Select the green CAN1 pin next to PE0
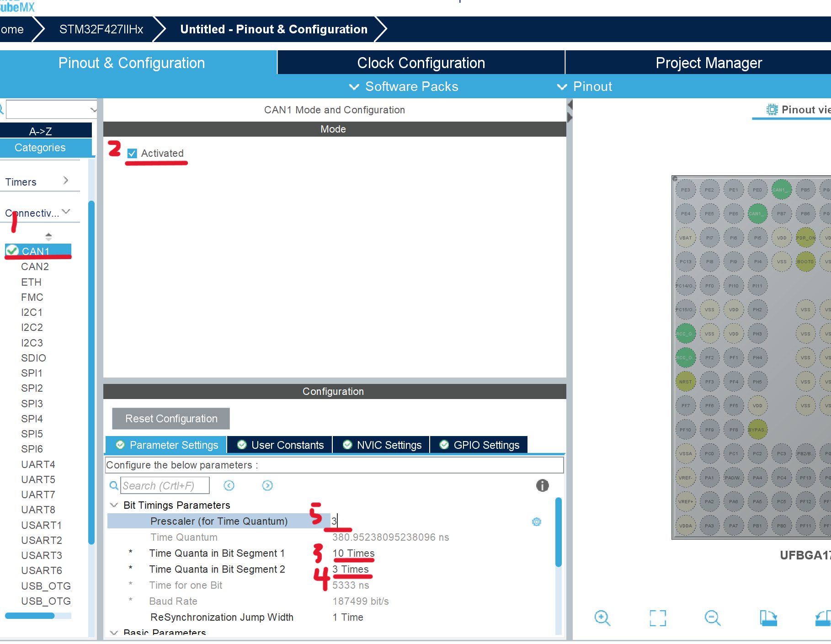This screenshot has height=644, width=831. click(782, 190)
